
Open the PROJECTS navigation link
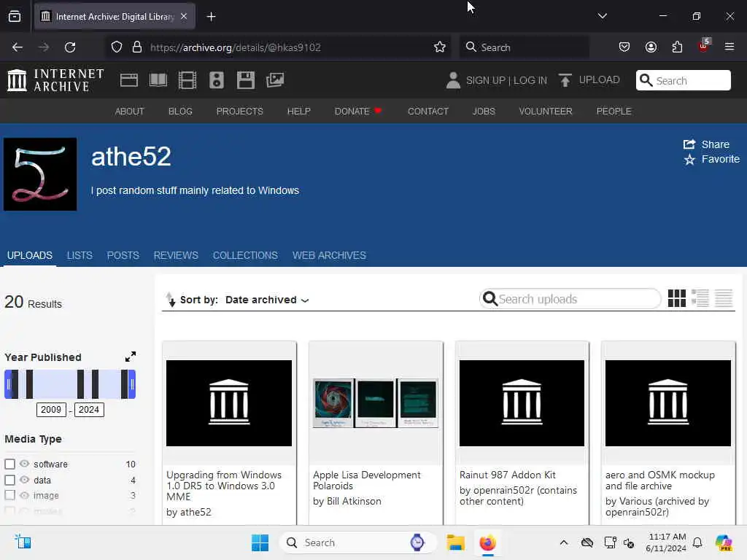click(x=239, y=111)
